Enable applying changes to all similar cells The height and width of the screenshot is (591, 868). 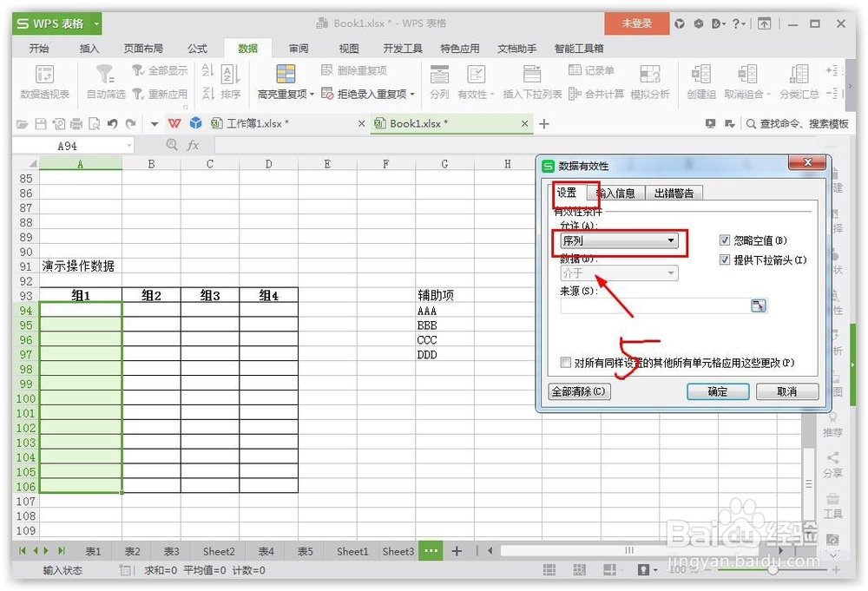[565, 362]
